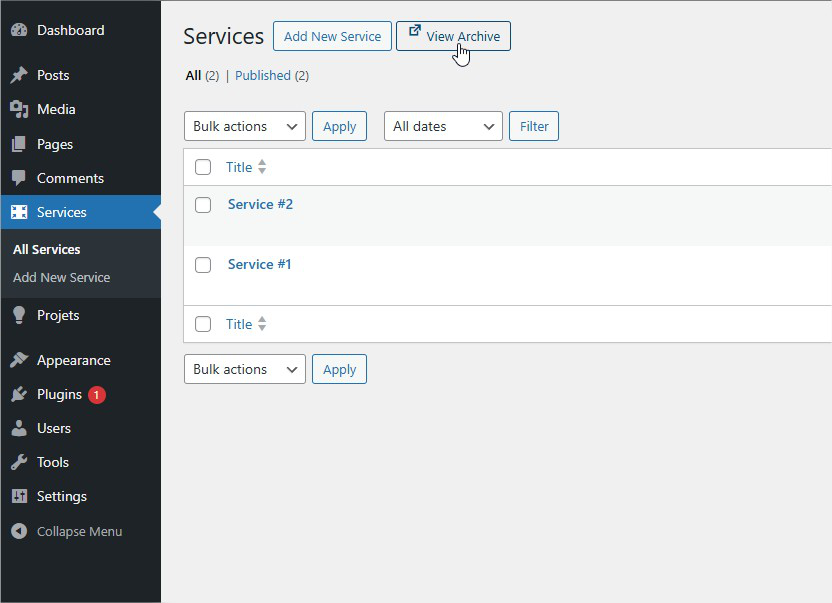Sort by Title using header sort arrows
832x603 pixels.
pyautogui.click(x=262, y=167)
